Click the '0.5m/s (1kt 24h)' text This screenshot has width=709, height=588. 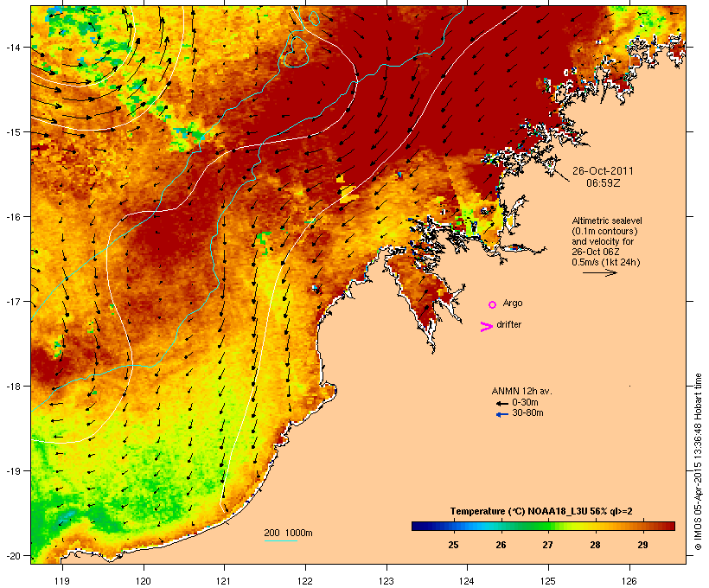[606, 262]
